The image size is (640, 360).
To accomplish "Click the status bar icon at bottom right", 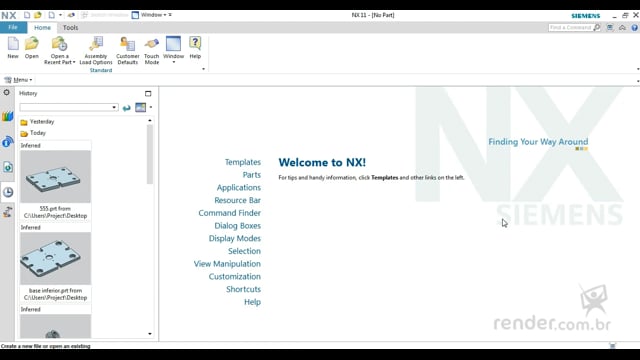I will (x=612, y=346).
